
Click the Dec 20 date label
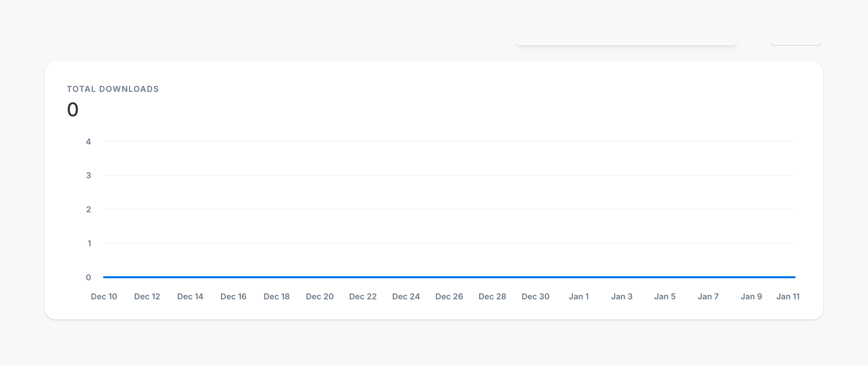click(320, 297)
